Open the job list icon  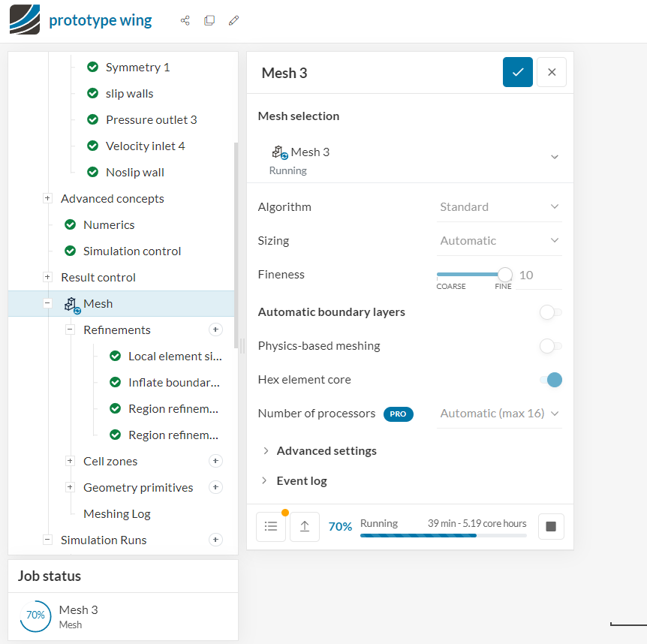271,527
